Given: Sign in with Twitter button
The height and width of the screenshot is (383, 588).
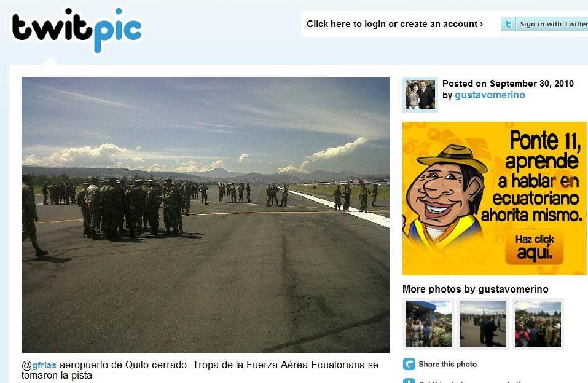Looking at the screenshot, I should (544, 24).
